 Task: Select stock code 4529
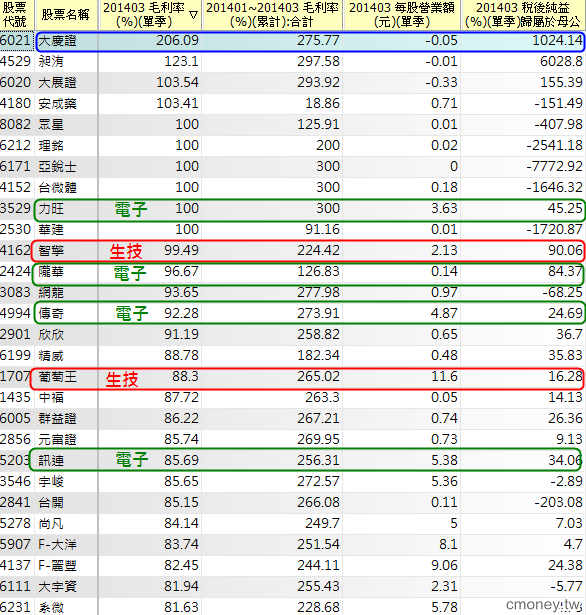pyautogui.click(x=16, y=62)
